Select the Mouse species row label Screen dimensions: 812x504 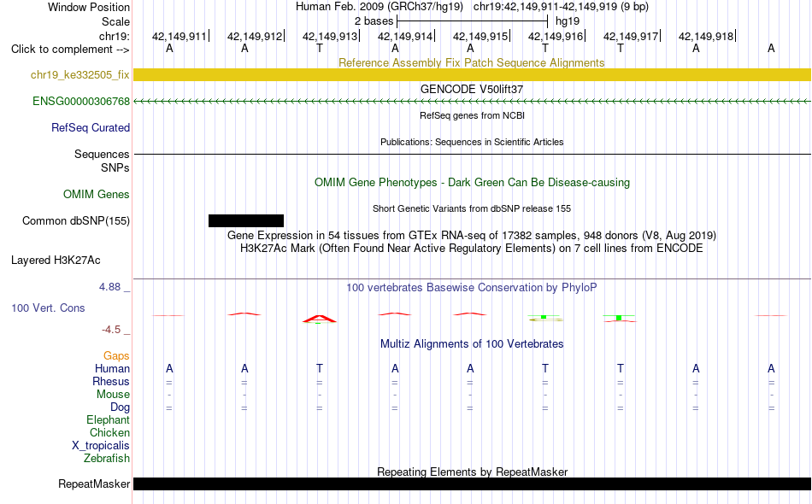point(113,395)
